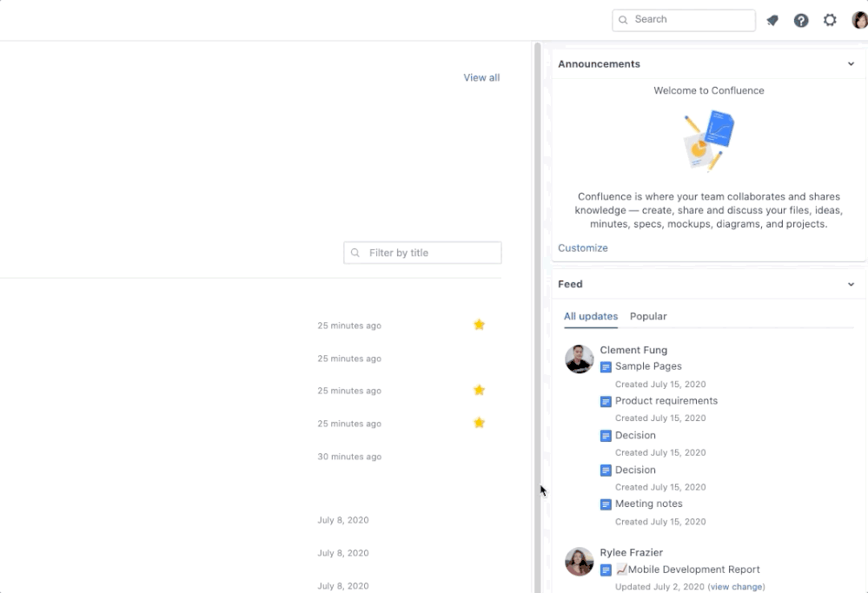
Task: Click Created July 15, 2020 under Meeting notes
Action: pyautogui.click(x=660, y=521)
